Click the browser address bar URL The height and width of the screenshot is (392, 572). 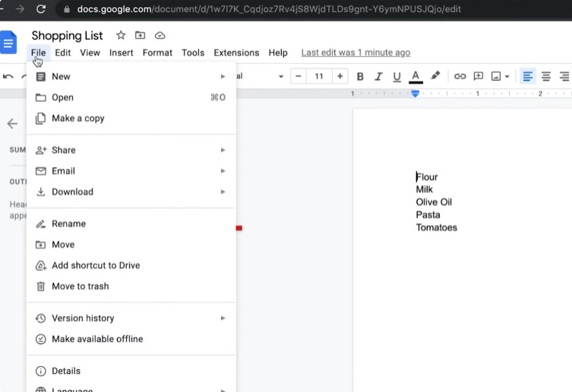(269, 9)
